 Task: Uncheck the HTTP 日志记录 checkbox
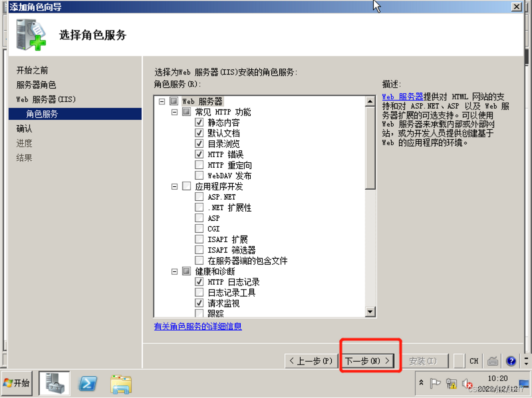tap(199, 282)
